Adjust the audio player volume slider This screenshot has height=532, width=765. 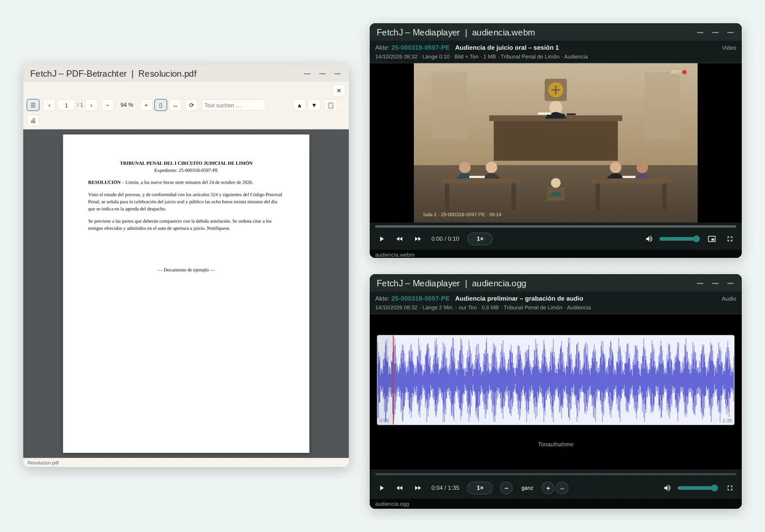pos(698,488)
